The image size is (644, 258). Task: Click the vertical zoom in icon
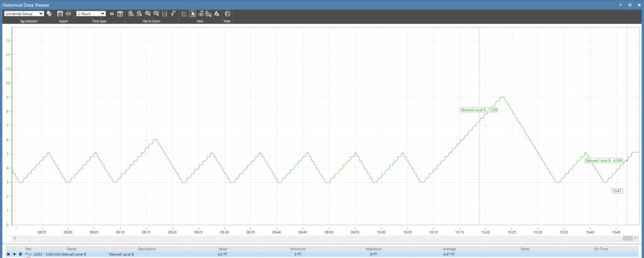click(148, 14)
